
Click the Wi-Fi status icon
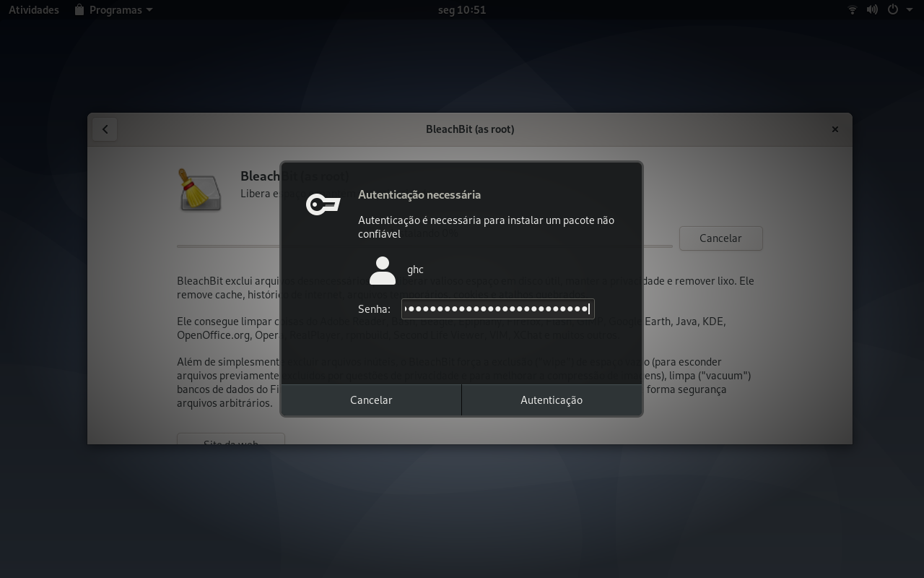pyautogui.click(x=853, y=10)
